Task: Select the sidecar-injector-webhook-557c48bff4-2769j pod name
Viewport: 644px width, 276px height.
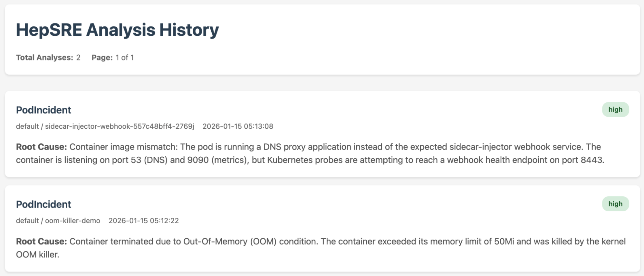Action: coord(120,126)
